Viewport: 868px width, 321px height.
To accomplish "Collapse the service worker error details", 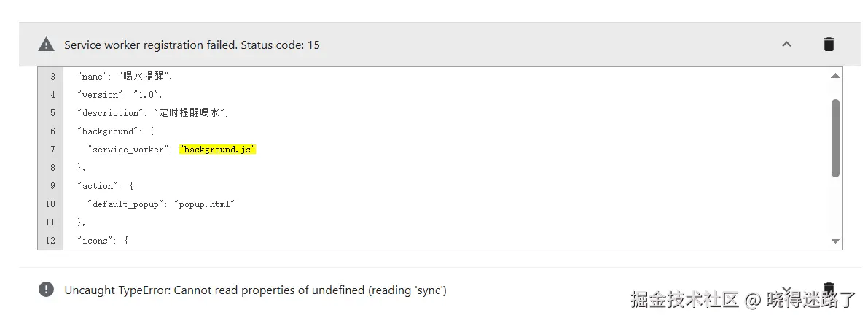I will (x=786, y=45).
